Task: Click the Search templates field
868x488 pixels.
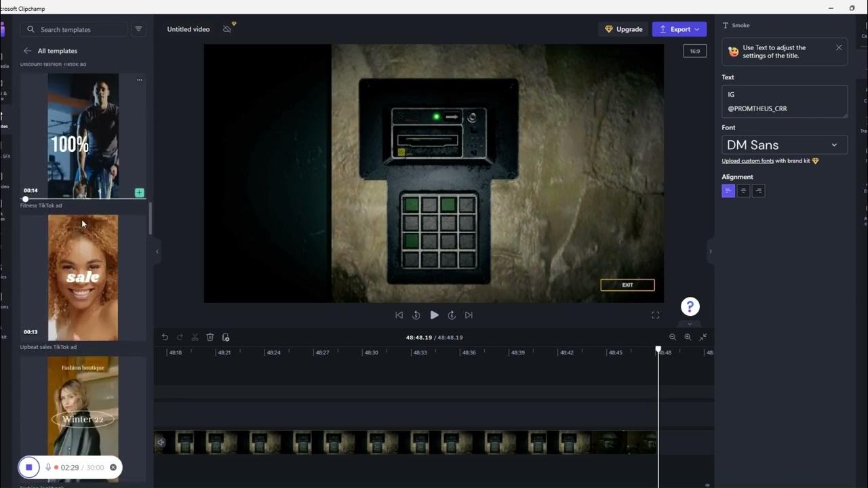Action: (74, 30)
